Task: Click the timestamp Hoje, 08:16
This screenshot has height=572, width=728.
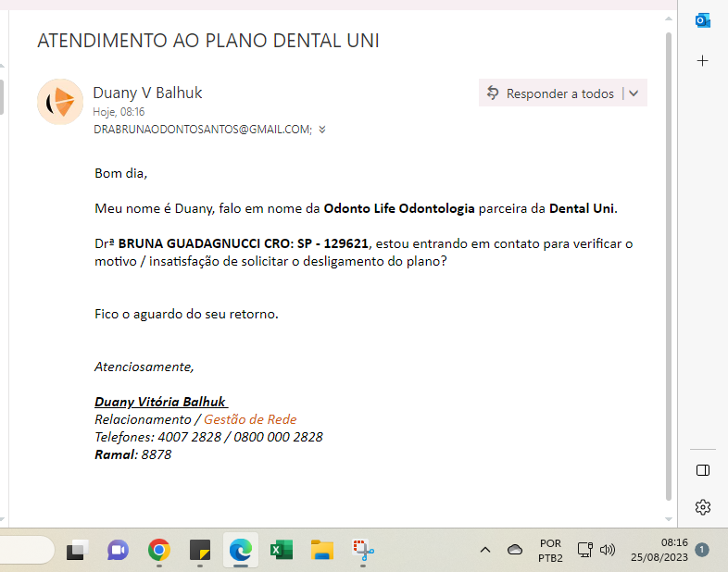Action: [x=119, y=112]
